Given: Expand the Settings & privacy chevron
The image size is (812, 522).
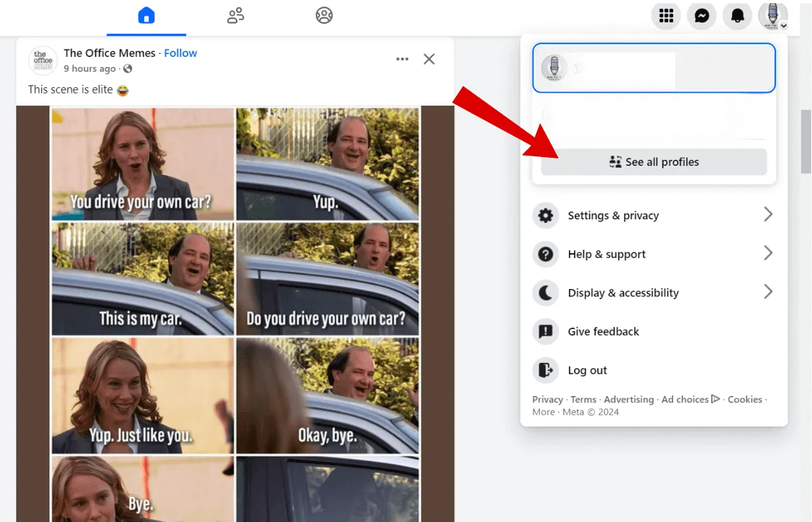Looking at the screenshot, I should coord(768,215).
